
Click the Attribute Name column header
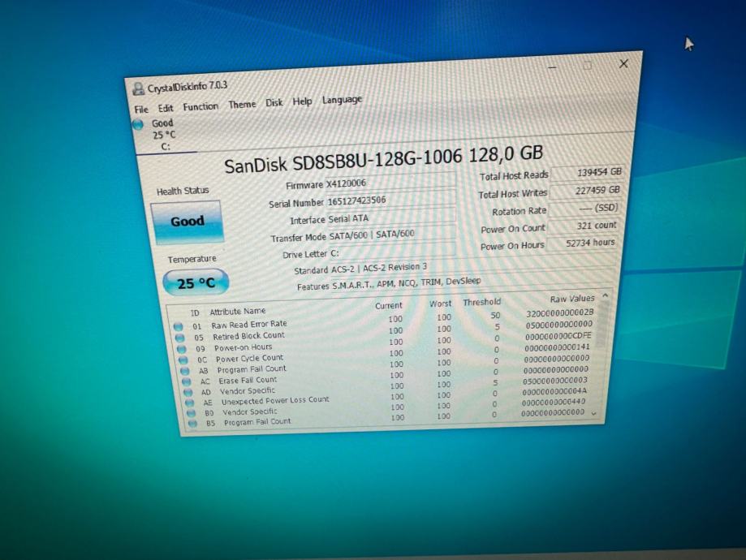pyautogui.click(x=237, y=312)
